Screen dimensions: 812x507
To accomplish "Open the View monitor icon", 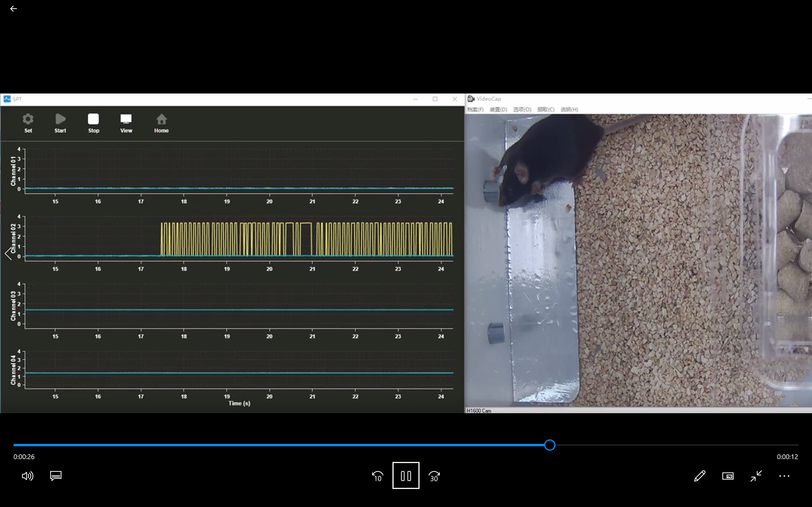I will coord(126,123).
